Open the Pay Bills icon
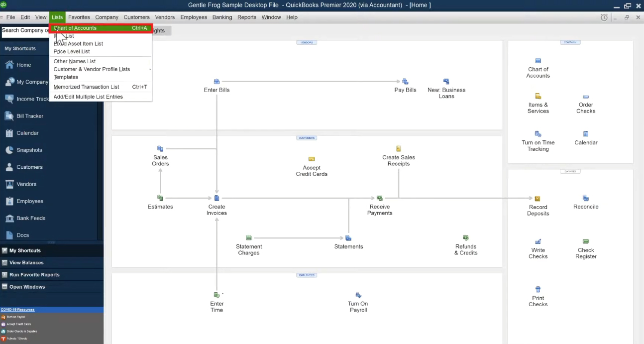644x344 pixels. (x=405, y=82)
